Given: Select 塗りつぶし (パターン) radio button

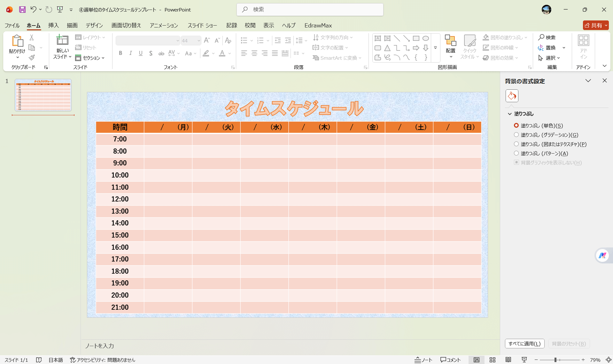Looking at the screenshot, I should (x=516, y=153).
